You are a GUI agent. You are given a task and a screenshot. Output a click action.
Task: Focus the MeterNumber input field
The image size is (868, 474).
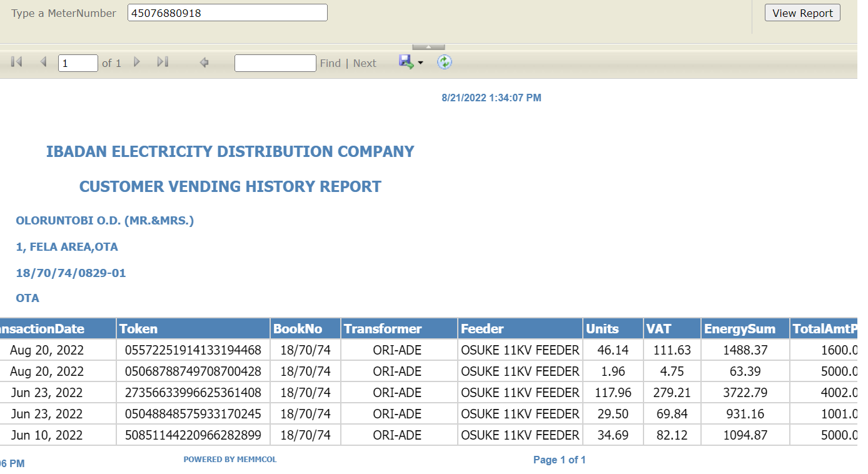pos(227,13)
